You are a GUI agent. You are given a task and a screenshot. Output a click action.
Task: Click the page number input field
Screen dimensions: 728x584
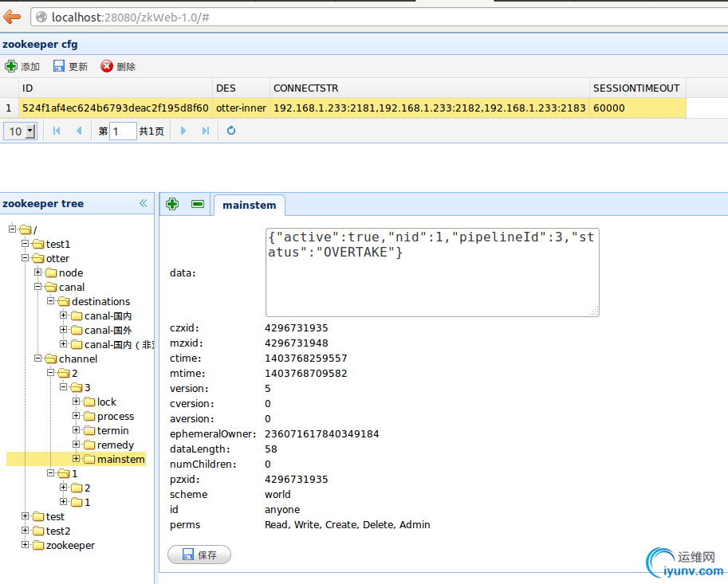tap(123, 131)
